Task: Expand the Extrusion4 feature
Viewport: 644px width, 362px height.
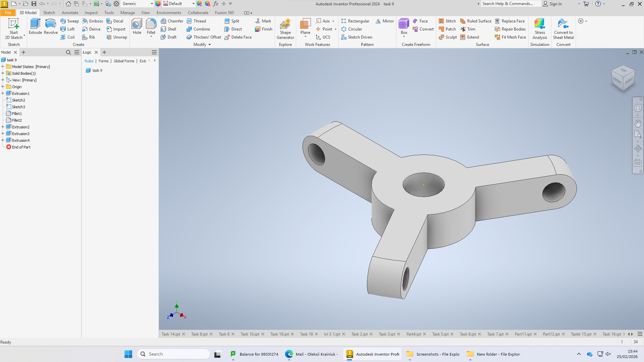Action: (x=3, y=140)
